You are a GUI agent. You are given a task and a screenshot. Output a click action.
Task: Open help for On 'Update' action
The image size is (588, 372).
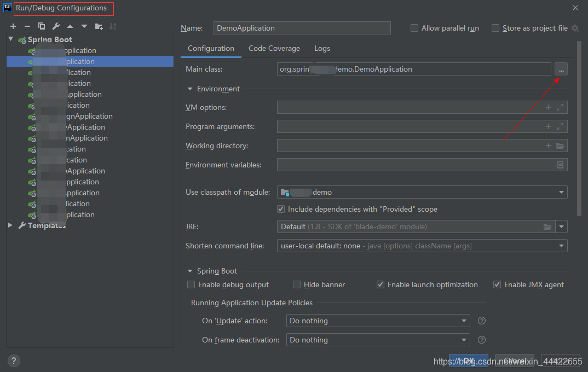[x=482, y=321]
